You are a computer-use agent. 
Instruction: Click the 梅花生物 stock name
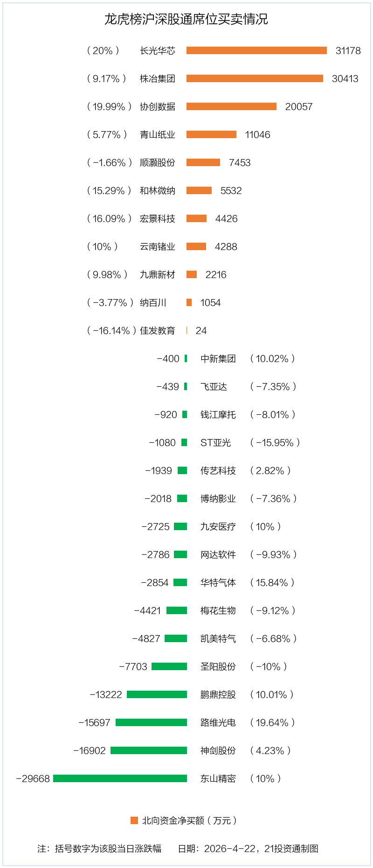pyautogui.click(x=218, y=610)
